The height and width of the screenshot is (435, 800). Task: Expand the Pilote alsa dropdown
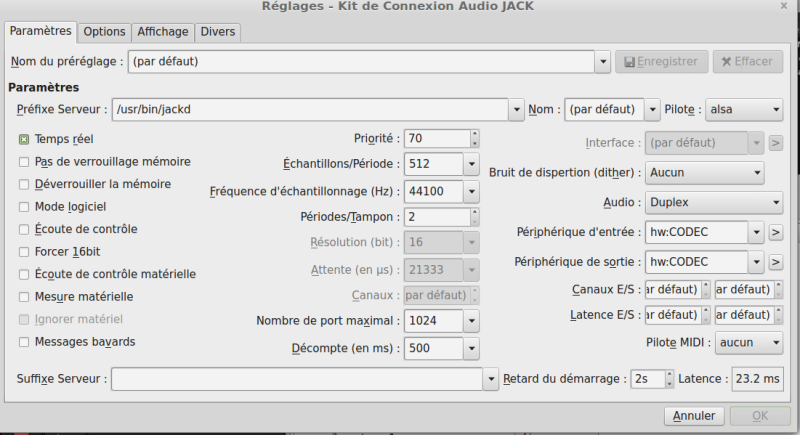(744, 110)
